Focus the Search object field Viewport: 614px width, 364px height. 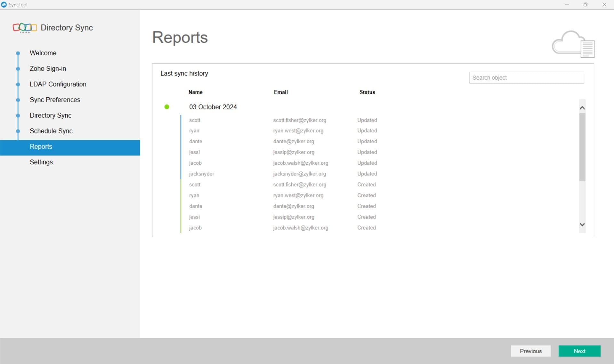(x=527, y=78)
